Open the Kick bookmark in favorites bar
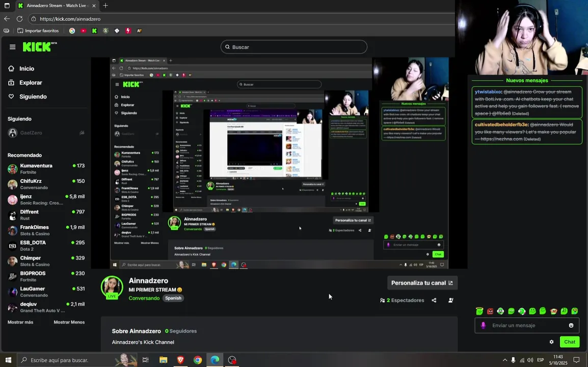588x367 pixels. point(94,31)
